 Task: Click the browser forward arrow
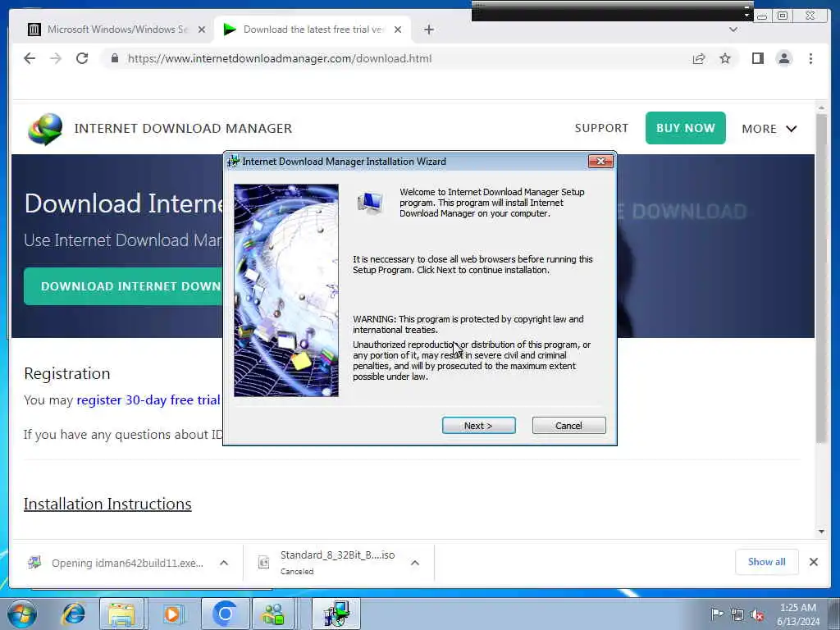(56, 58)
